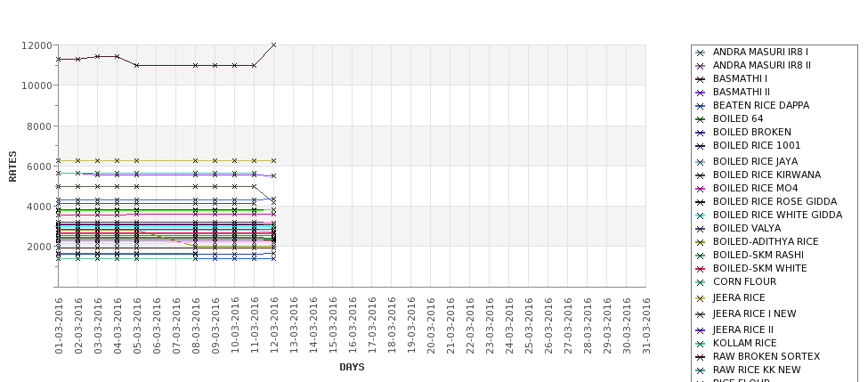This screenshot has height=382, width=868.
Task: Select the 05-03-2016 x-axis date label
Action: (137, 326)
